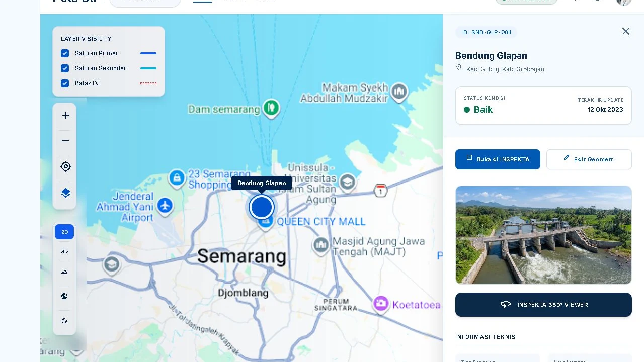Click the Bendung Glapan blue map marker
The width and height of the screenshot is (644, 362).
(x=262, y=207)
